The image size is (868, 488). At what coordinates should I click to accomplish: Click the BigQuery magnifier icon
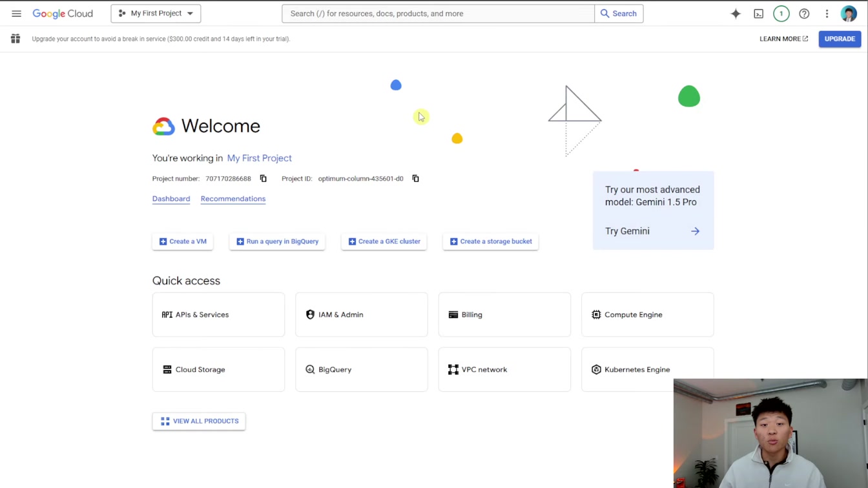coord(310,370)
